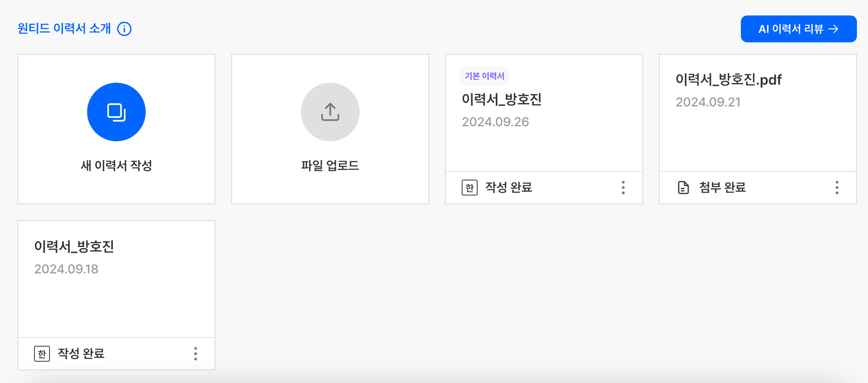868x383 pixels.
Task: Open more options menu for 2024.09.18 resume
Action: coord(195,354)
